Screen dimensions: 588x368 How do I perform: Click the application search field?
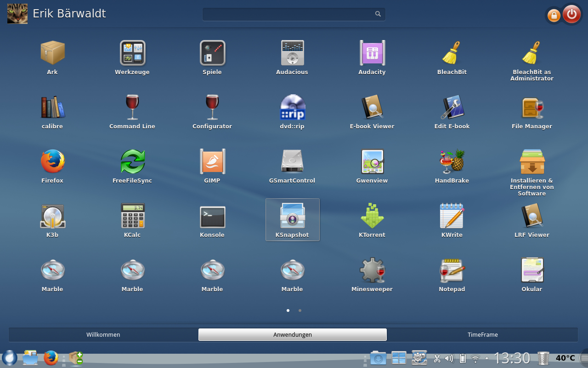tap(294, 14)
